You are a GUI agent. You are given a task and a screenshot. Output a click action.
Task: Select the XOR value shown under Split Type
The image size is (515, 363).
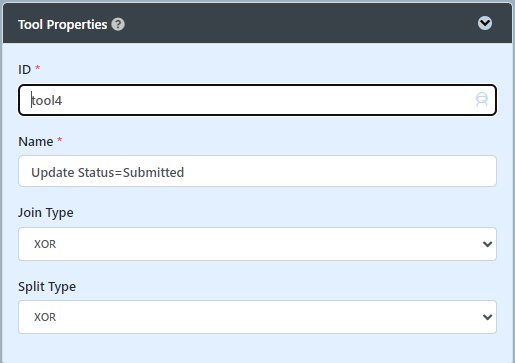pyautogui.click(x=45, y=317)
